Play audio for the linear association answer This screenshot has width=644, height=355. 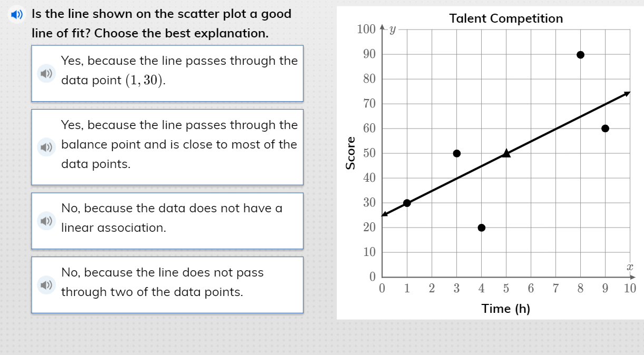(x=46, y=221)
